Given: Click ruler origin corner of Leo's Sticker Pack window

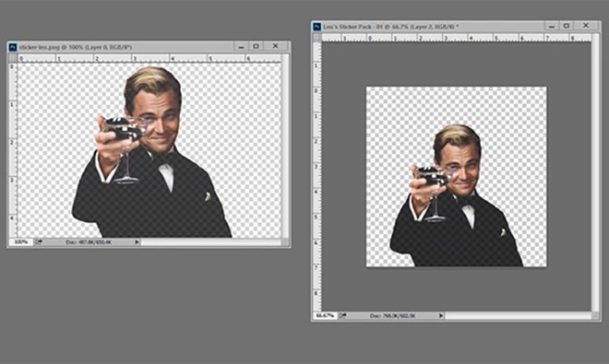Looking at the screenshot, I should point(317,38).
